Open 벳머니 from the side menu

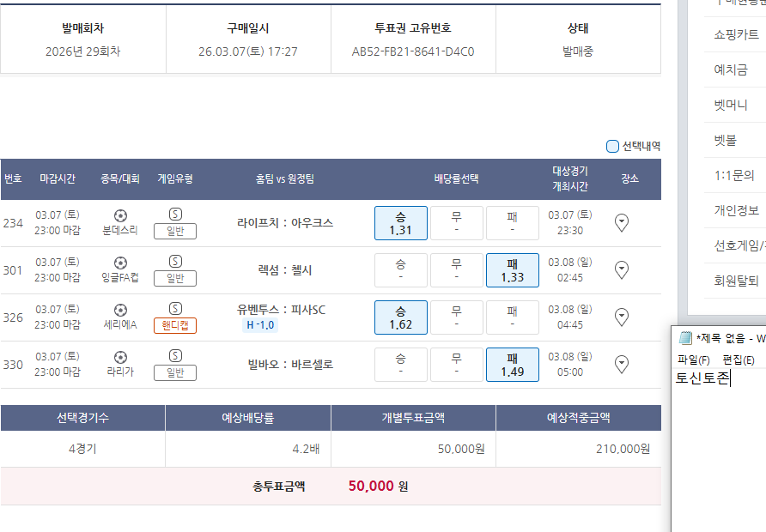click(731, 106)
